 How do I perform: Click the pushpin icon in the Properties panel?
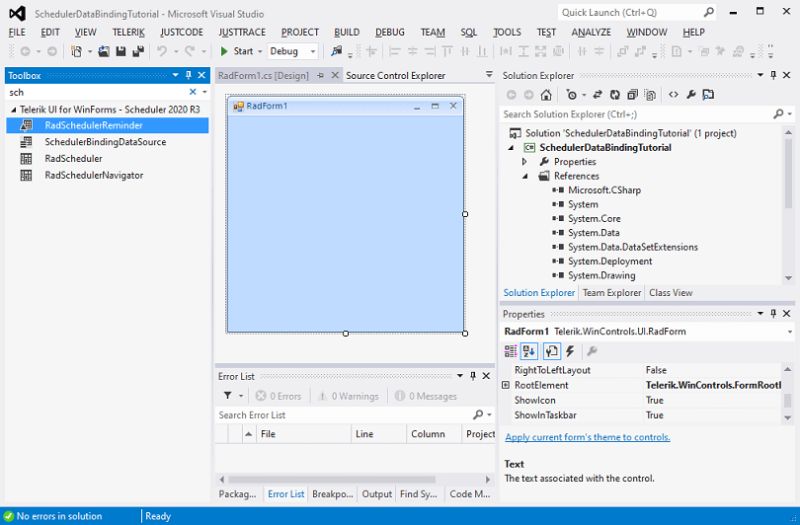(773, 313)
